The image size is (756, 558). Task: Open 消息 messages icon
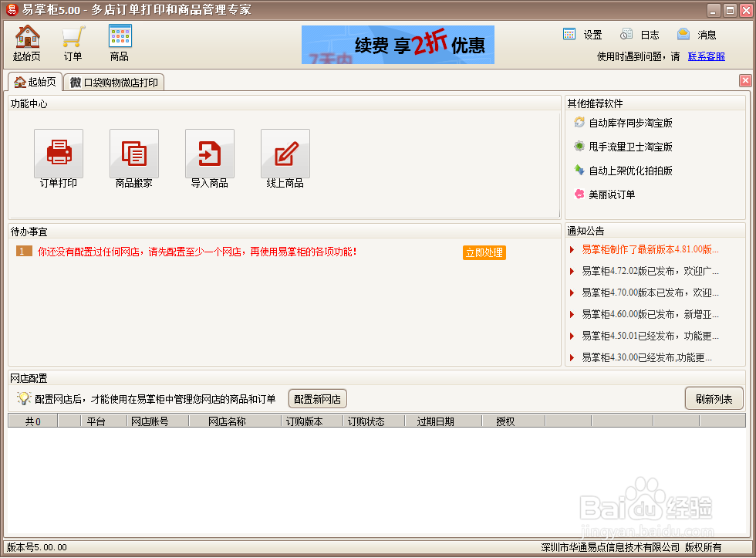[683, 34]
